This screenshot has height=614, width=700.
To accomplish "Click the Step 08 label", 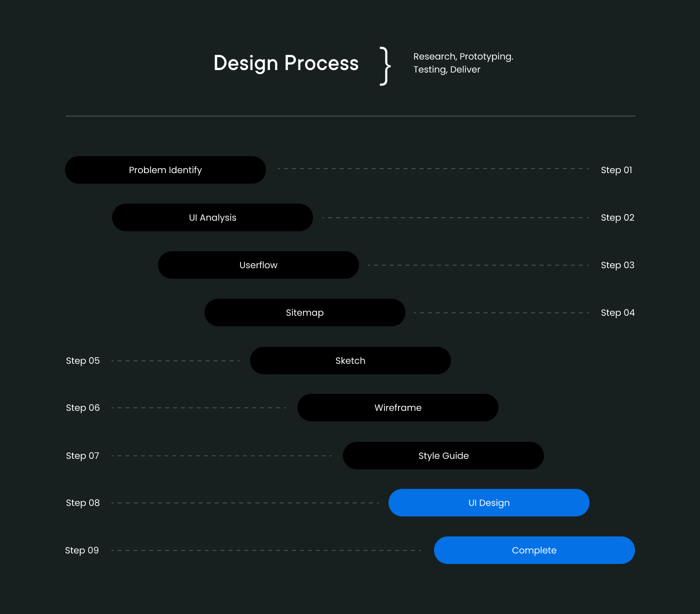I will (x=83, y=503).
